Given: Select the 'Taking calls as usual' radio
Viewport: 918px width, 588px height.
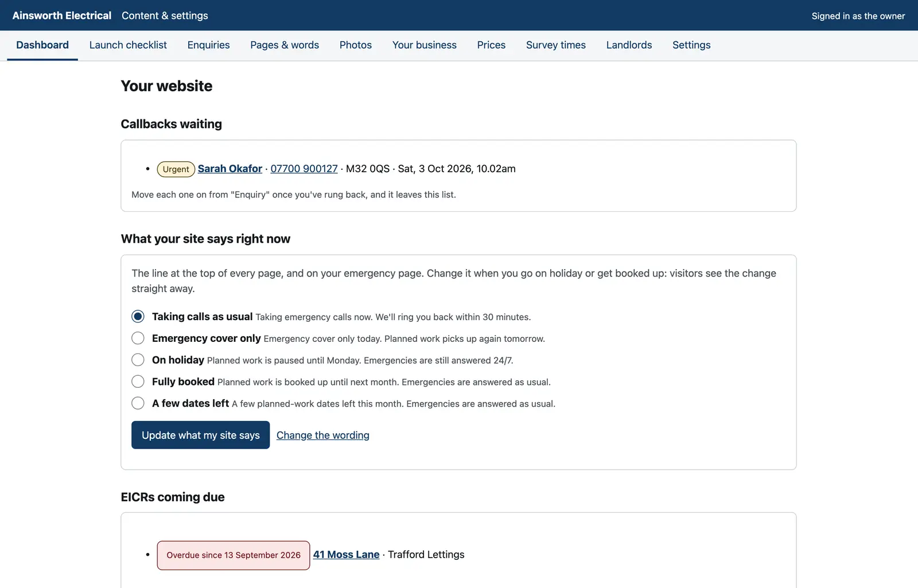Looking at the screenshot, I should pos(138,316).
